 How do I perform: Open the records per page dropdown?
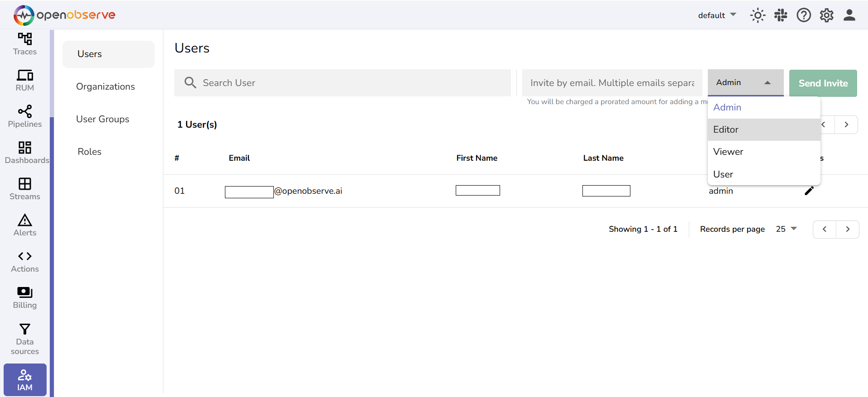click(x=786, y=229)
